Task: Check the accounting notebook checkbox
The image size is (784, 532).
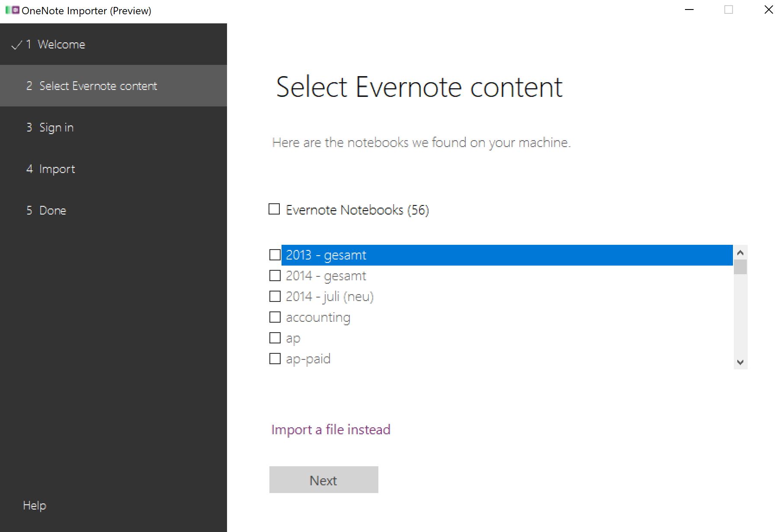Action: 275,317
